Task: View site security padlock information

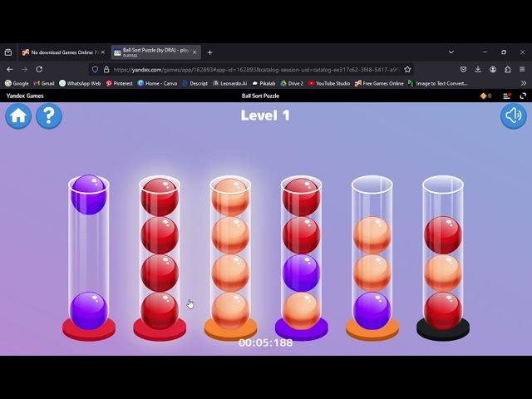Action: point(106,70)
